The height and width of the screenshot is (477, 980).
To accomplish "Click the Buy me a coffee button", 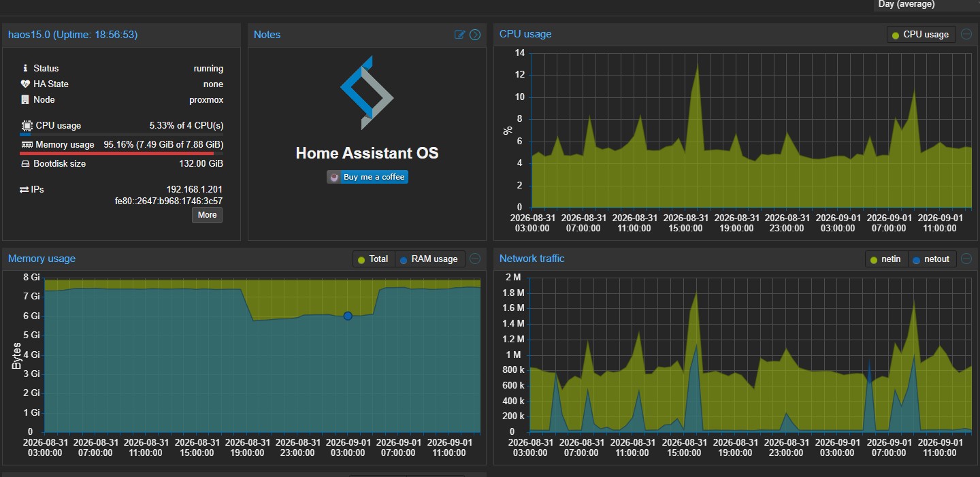I will (x=367, y=177).
